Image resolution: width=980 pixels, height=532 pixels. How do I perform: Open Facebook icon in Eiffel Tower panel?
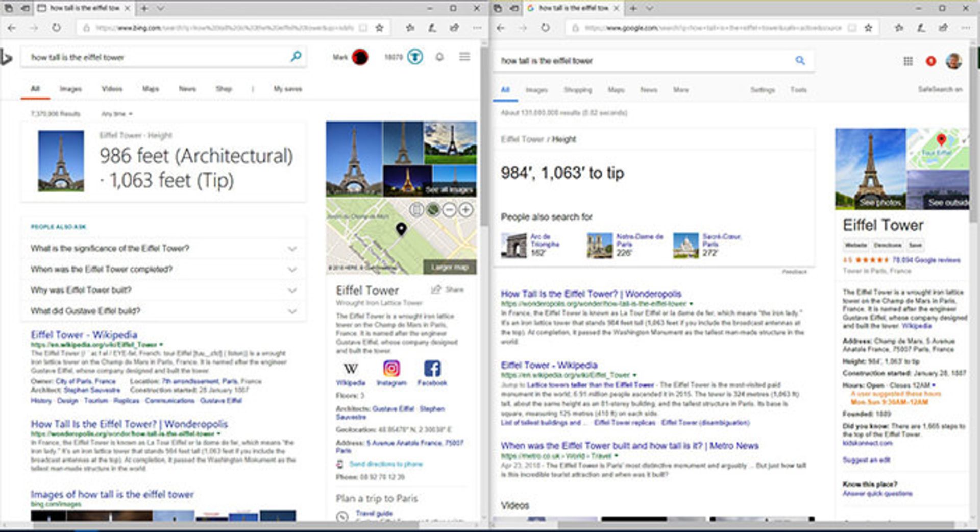pos(432,369)
